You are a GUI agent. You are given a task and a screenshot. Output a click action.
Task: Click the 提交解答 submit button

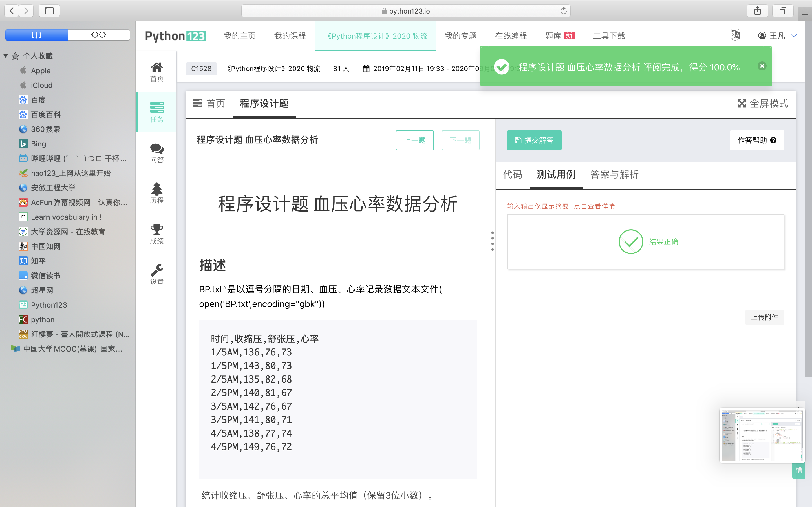534,140
